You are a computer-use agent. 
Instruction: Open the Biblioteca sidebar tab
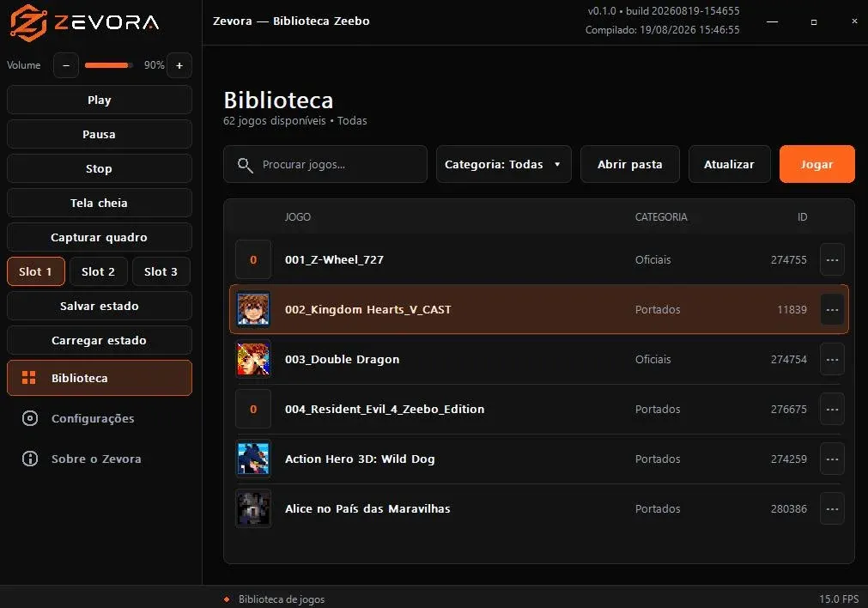click(100, 378)
